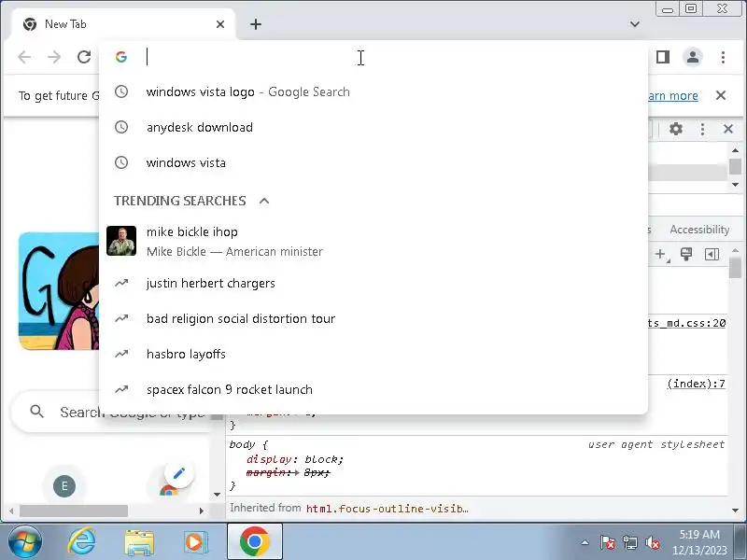
Task: Dismiss the infobar with its X button
Action: tap(721, 95)
